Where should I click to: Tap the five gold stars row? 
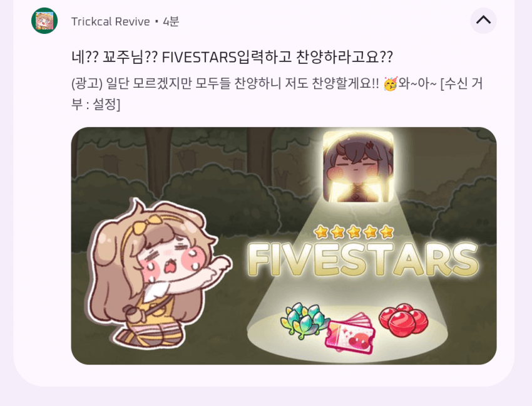[354, 232]
